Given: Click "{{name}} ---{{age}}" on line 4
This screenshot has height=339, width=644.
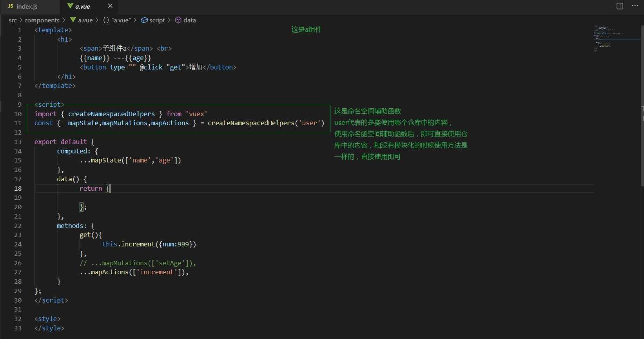Looking at the screenshot, I should click(x=115, y=58).
